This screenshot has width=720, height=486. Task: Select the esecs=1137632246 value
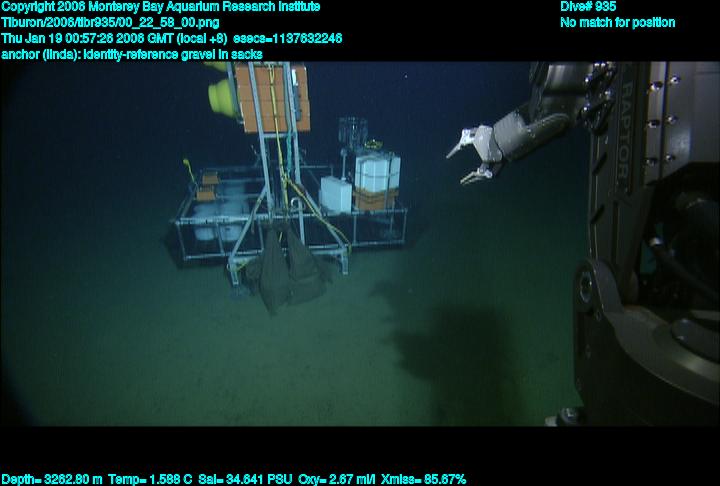[287, 38]
